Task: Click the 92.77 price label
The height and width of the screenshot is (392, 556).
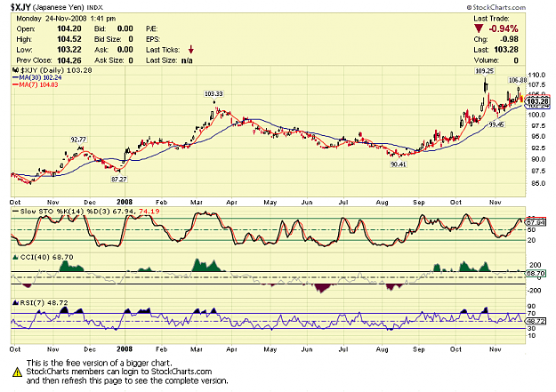Action: [78, 140]
